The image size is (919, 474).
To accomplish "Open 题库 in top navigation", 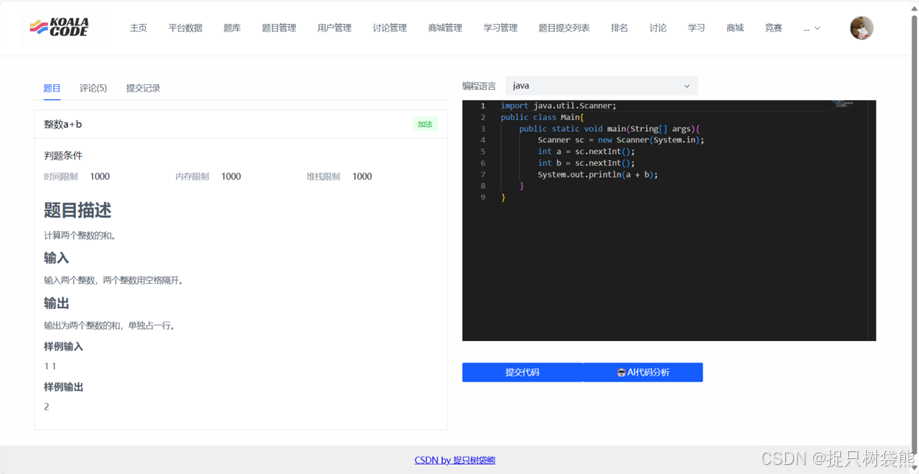I will (x=232, y=28).
